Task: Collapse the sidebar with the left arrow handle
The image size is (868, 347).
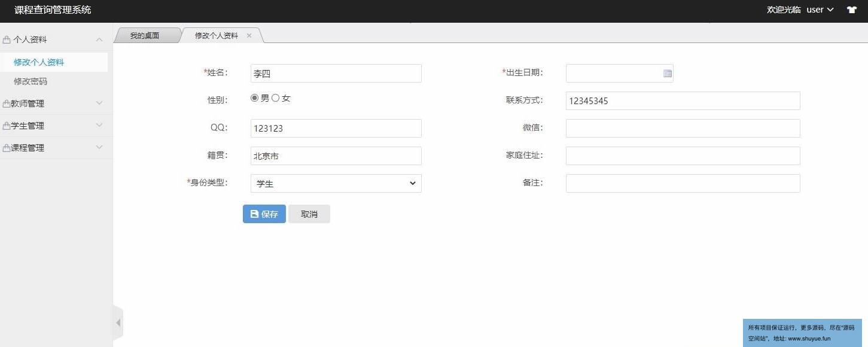Action: pos(118,323)
